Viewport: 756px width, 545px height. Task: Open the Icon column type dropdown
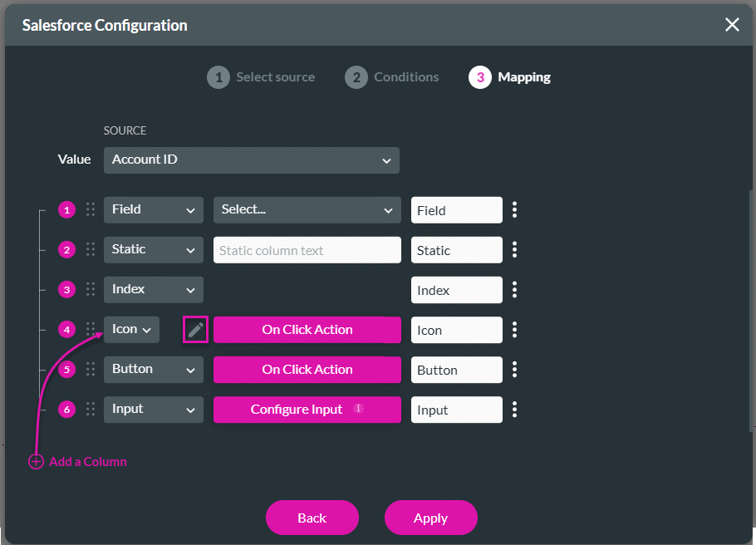point(130,330)
